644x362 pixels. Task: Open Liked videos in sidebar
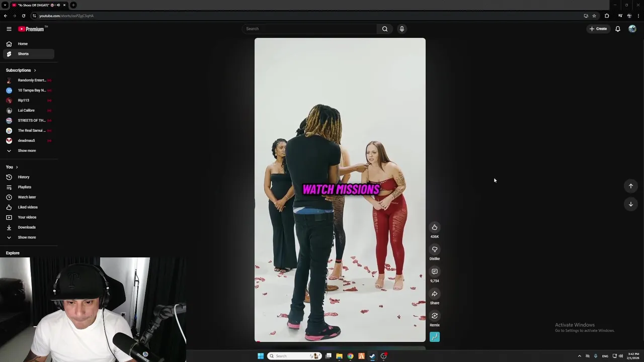click(29, 207)
